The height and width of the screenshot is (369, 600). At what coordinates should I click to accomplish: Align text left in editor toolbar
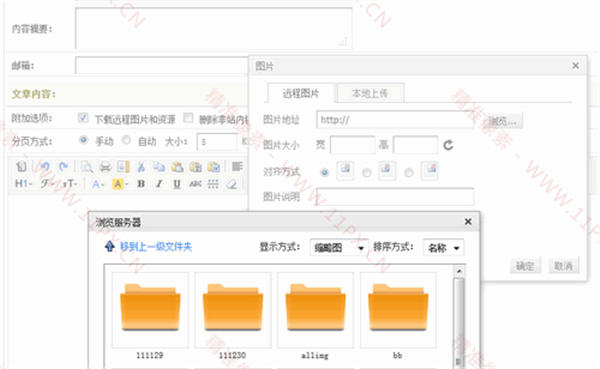(237, 167)
